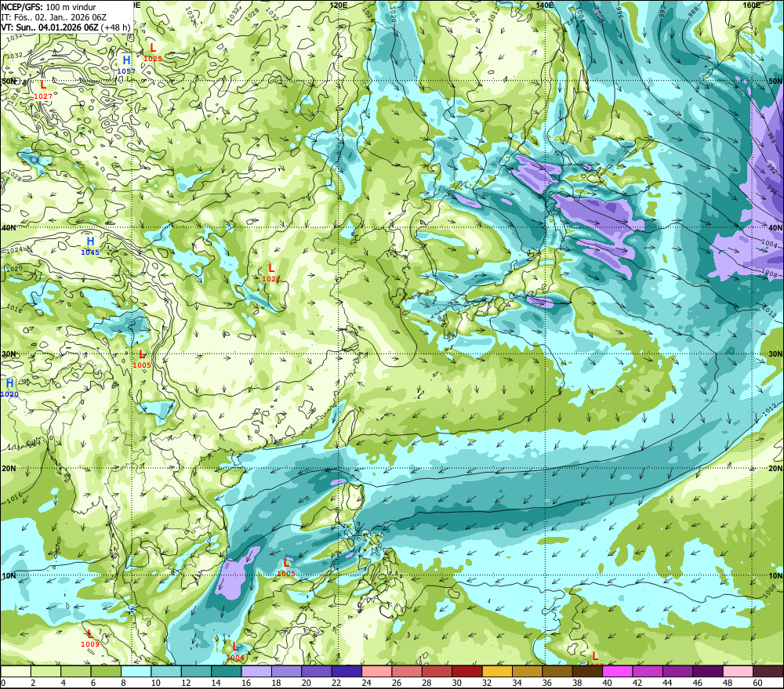
Task: Click the light pink 24–26 legend swatch
Action: point(376,671)
